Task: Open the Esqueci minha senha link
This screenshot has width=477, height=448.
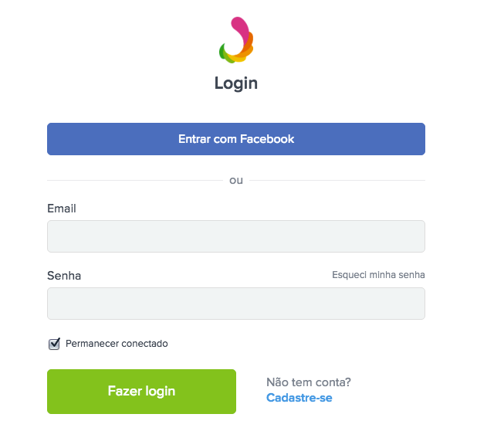Action: click(x=378, y=275)
